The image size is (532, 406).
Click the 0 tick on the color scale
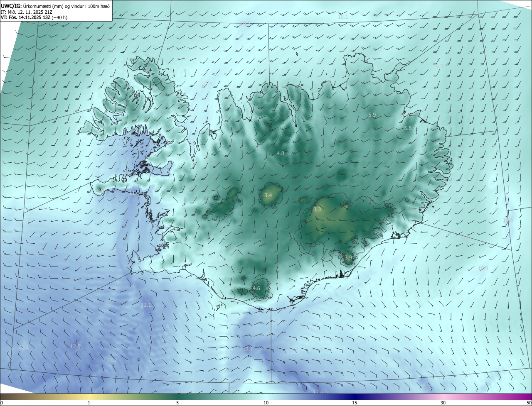(x=2, y=403)
